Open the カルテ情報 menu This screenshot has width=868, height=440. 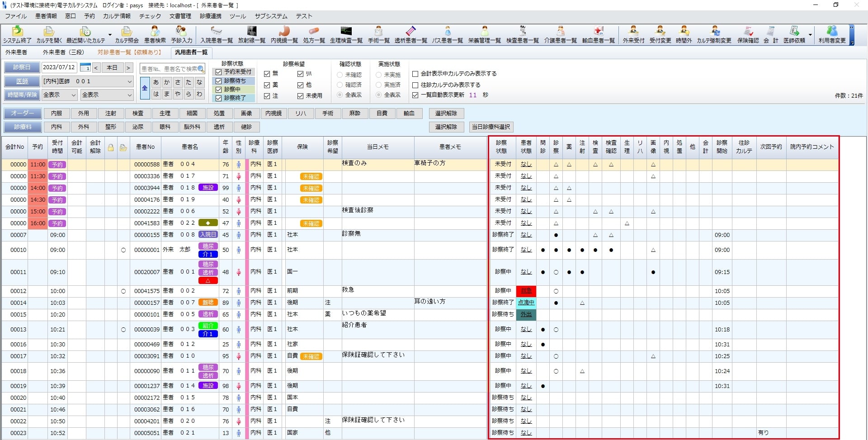[117, 16]
